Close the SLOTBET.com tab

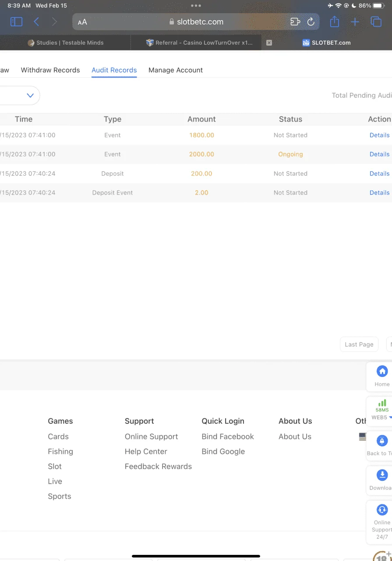click(x=269, y=43)
